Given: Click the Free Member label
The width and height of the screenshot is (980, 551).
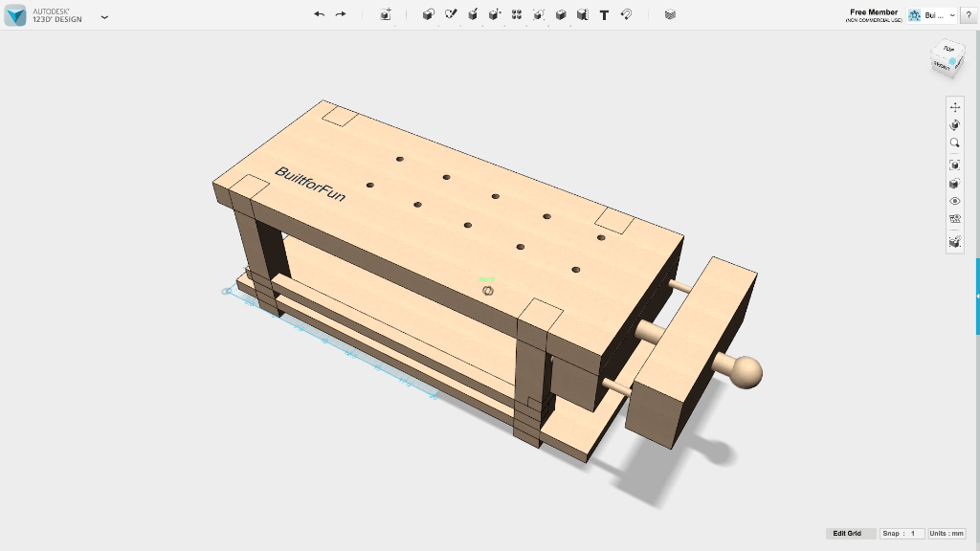Looking at the screenshot, I should coord(874,11).
